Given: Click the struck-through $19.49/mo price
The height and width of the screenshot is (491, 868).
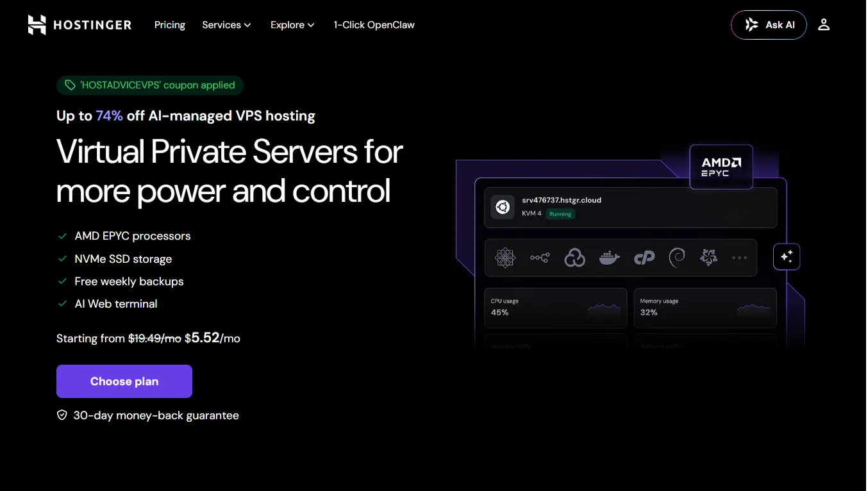Looking at the screenshot, I should tap(154, 338).
